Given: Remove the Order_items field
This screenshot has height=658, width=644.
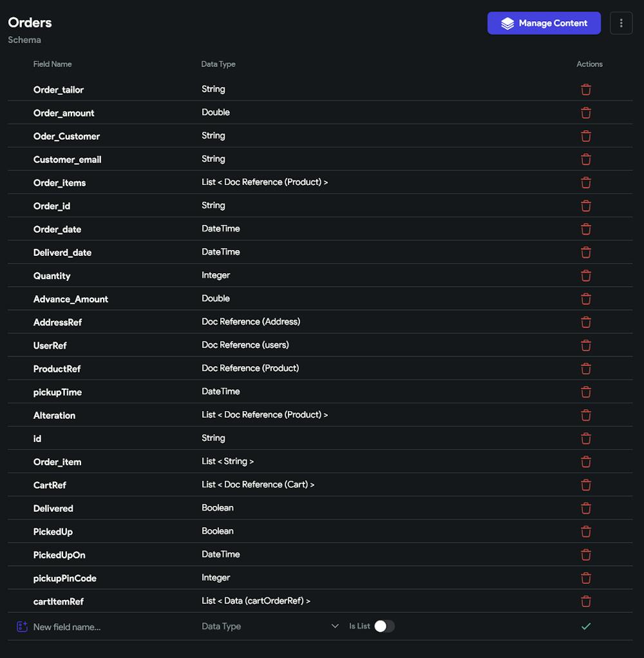Looking at the screenshot, I should point(586,182).
